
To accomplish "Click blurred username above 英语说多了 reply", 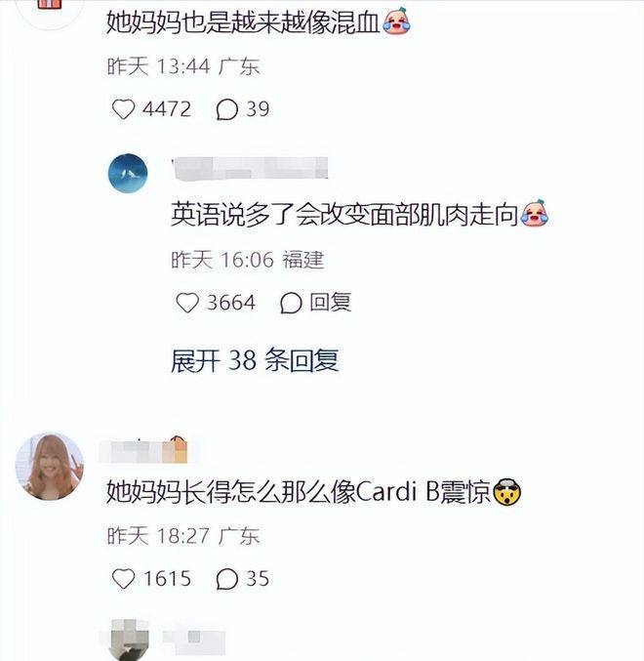I will (x=250, y=169).
